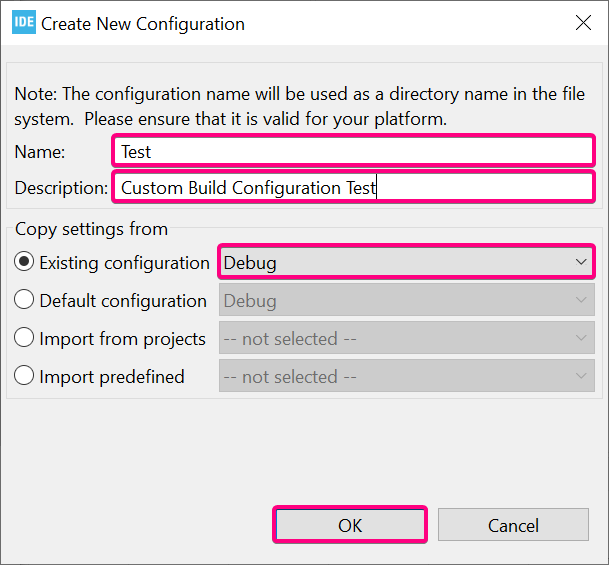
Task: Focus the Description text field
Action: point(353,187)
